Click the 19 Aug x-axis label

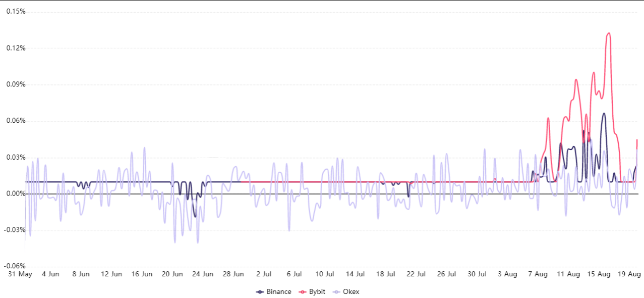pyautogui.click(x=629, y=274)
